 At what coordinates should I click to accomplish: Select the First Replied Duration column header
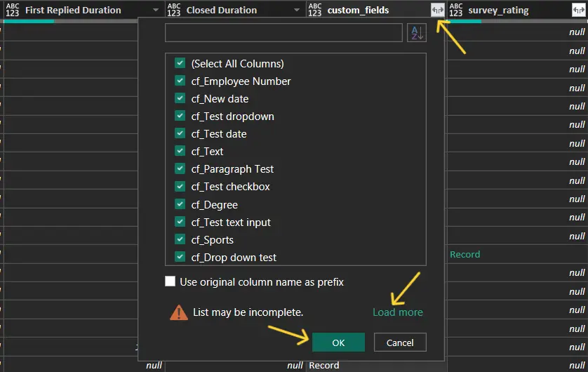point(73,10)
